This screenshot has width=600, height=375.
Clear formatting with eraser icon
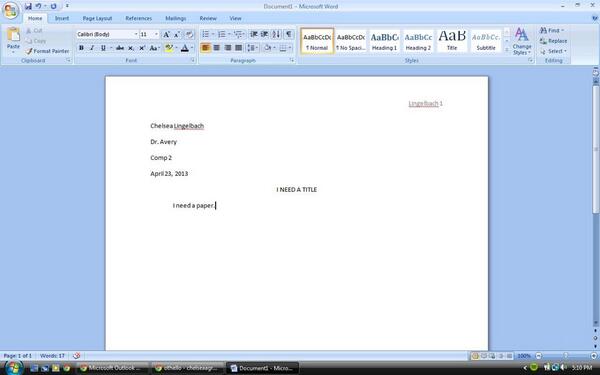click(189, 34)
